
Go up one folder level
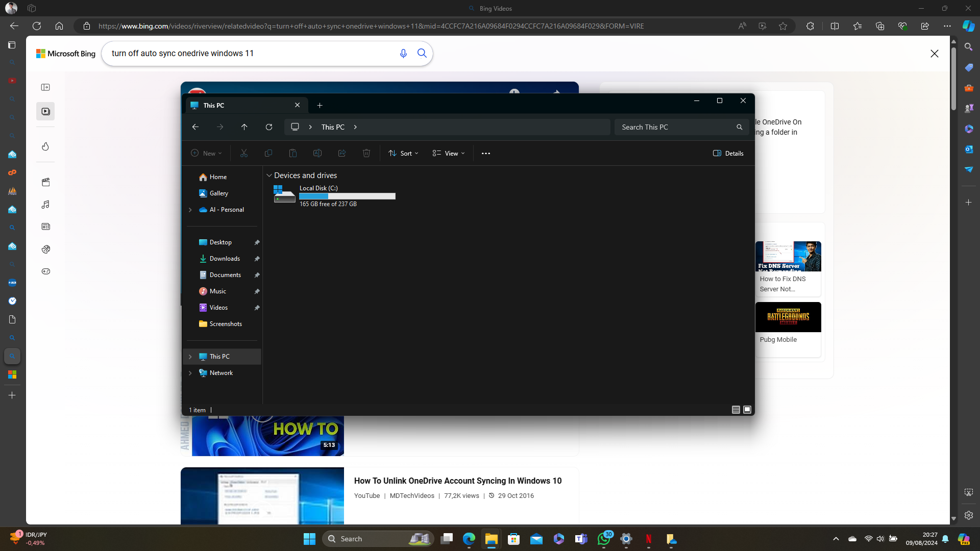[244, 127]
